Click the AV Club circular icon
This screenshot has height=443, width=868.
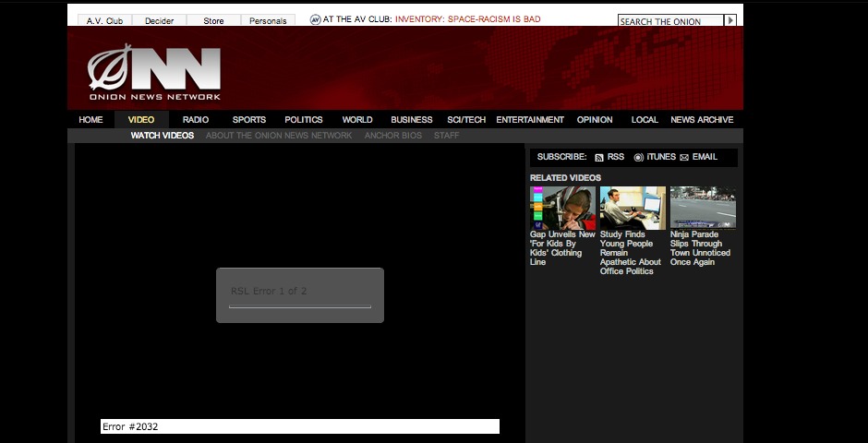point(315,19)
